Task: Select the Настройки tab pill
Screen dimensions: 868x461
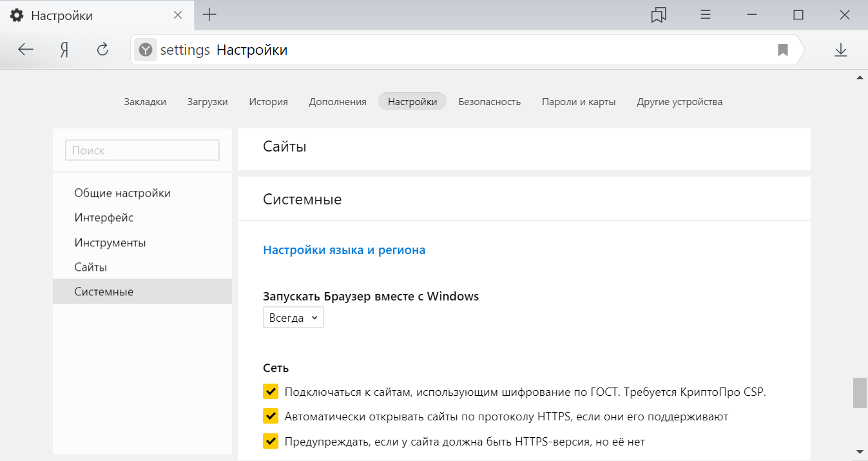Action: 412,101
